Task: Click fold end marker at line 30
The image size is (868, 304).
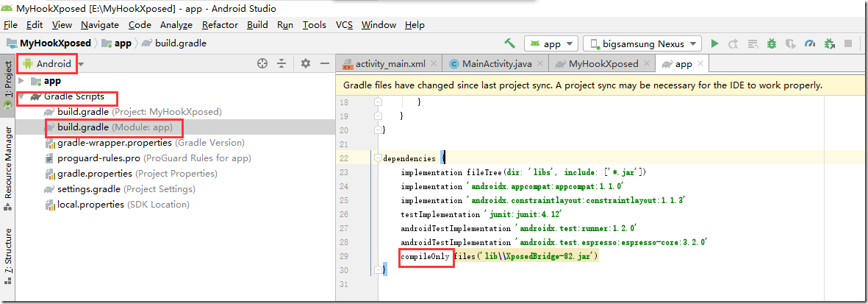Action: pyautogui.click(x=378, y=270)
